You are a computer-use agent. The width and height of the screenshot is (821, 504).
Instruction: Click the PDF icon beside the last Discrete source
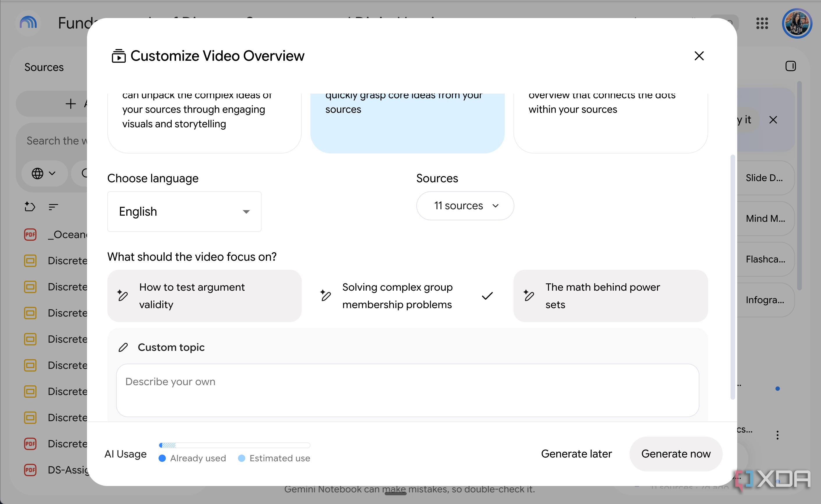[30, 444]
